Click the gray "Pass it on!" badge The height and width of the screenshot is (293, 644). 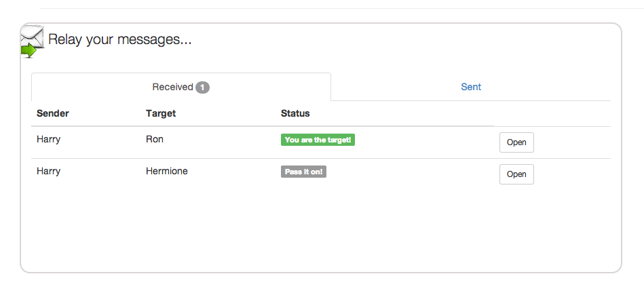click(x=303, y=172)
